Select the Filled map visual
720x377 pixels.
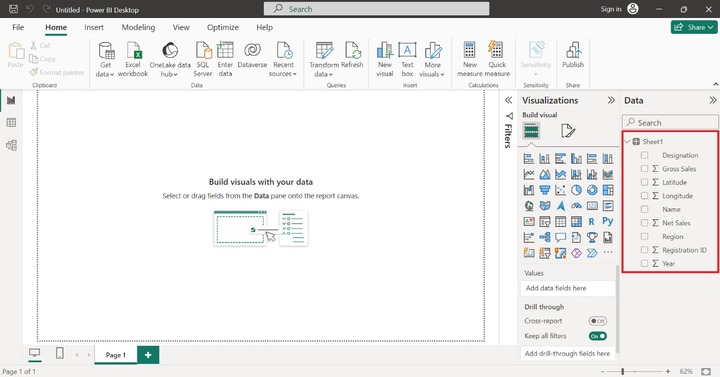pyautogui.click(x=545, y=206)
